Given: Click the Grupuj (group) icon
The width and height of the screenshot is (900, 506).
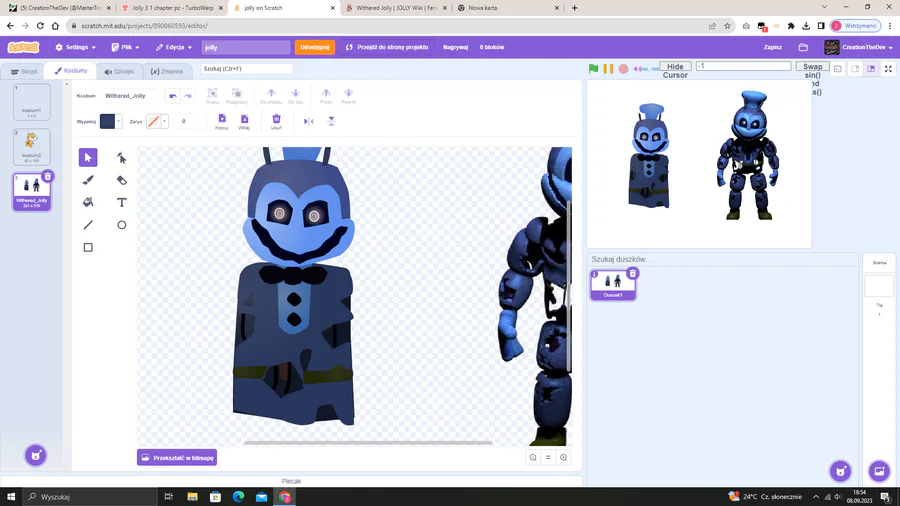Looking at the screenshot, I should (x=212, y=96).
